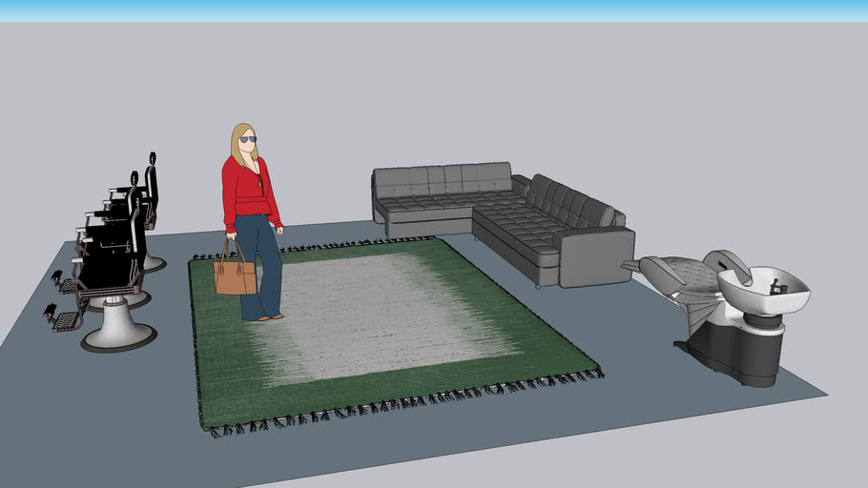Screen dimensions: 868x488
Task: Click the front barber chair's footrest
Action: pos(63,319)
